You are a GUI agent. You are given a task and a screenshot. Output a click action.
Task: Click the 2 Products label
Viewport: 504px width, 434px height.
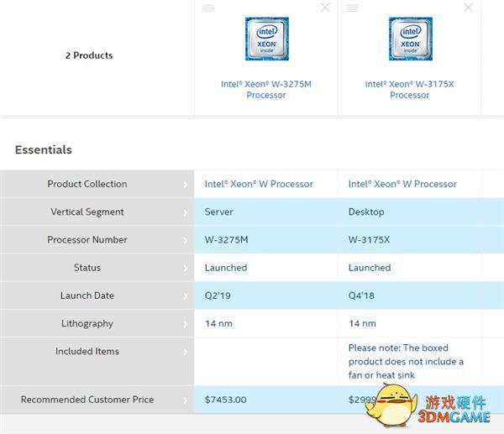tap(89, 55)
